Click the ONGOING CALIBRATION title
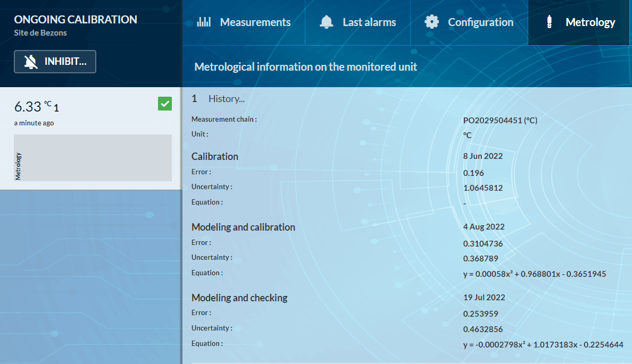The height and width of the screenshot is (364, 632). coord(76,19)
